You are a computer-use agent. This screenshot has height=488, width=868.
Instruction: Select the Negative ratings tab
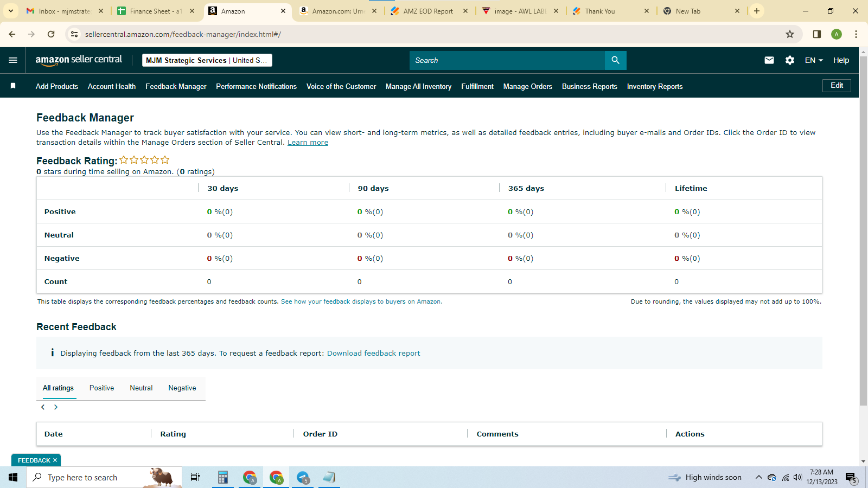(182, 388)
